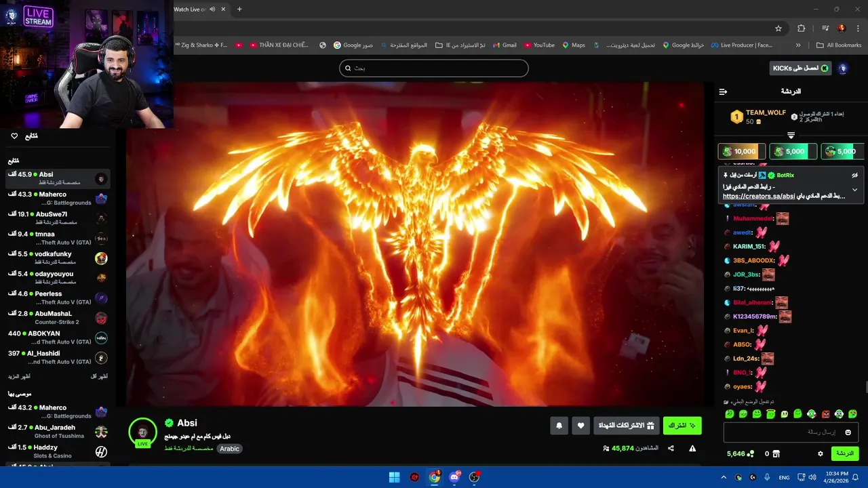Open the AbuMashaL Counter-Strike 2 channel
Viewport: 868px width, 488px height.
(x=58, y=317)
